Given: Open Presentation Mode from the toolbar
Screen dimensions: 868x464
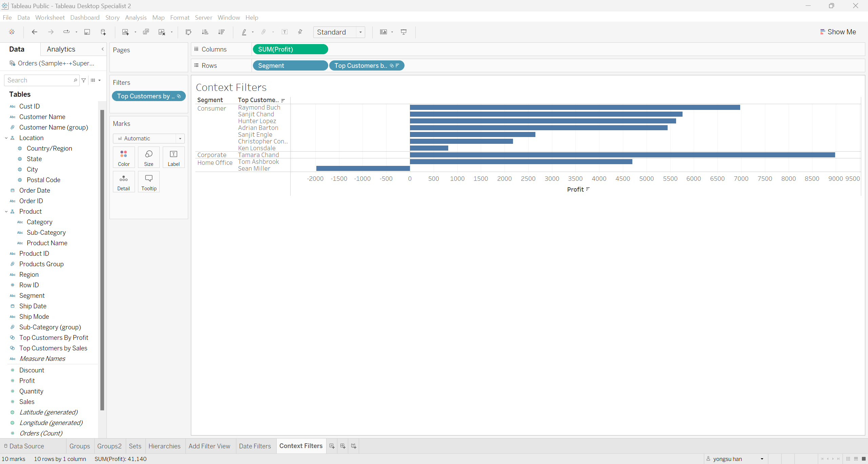Looking at the screenshot, I should click(x=403, y=32).
